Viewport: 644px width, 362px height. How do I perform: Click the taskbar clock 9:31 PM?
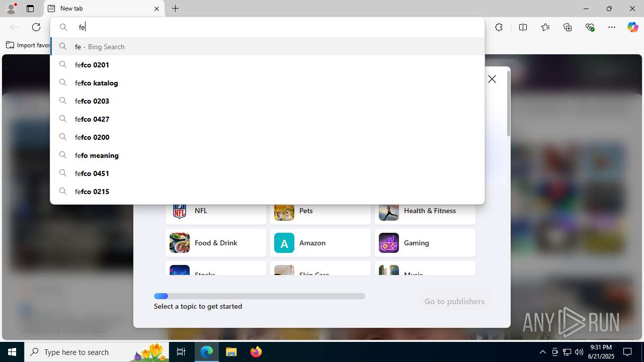602,352
